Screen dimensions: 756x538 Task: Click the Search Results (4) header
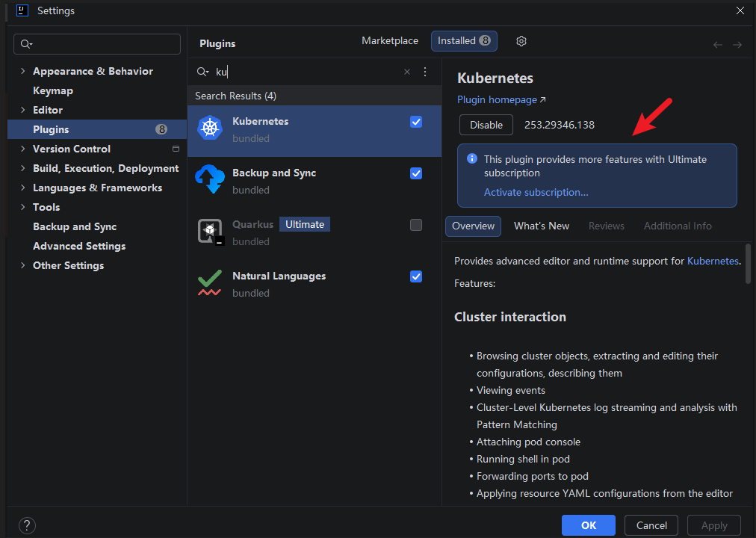pos(236,96)
